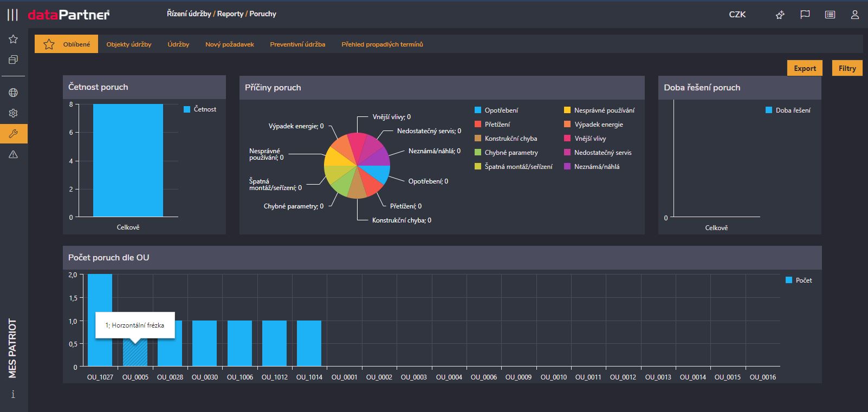The image size is (868, 412).
Task: Select the wrench maintenance sidebar icon
Action: (x=14, y=134)
